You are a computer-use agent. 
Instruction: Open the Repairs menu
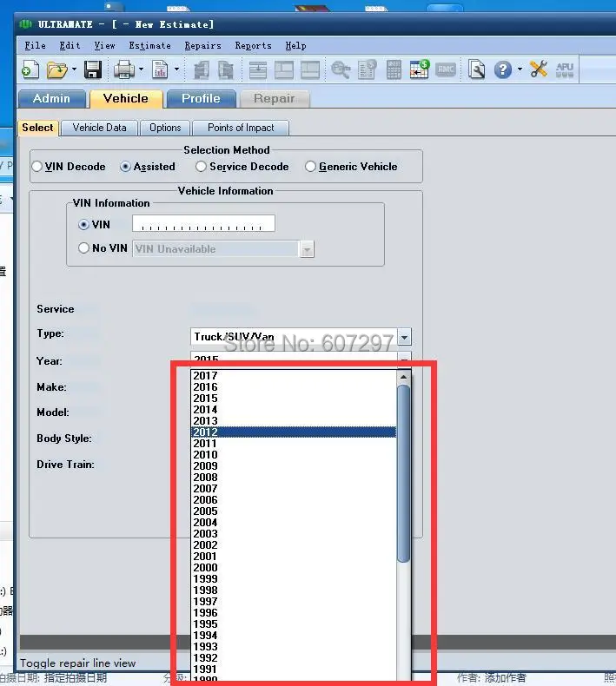point(202,45)
